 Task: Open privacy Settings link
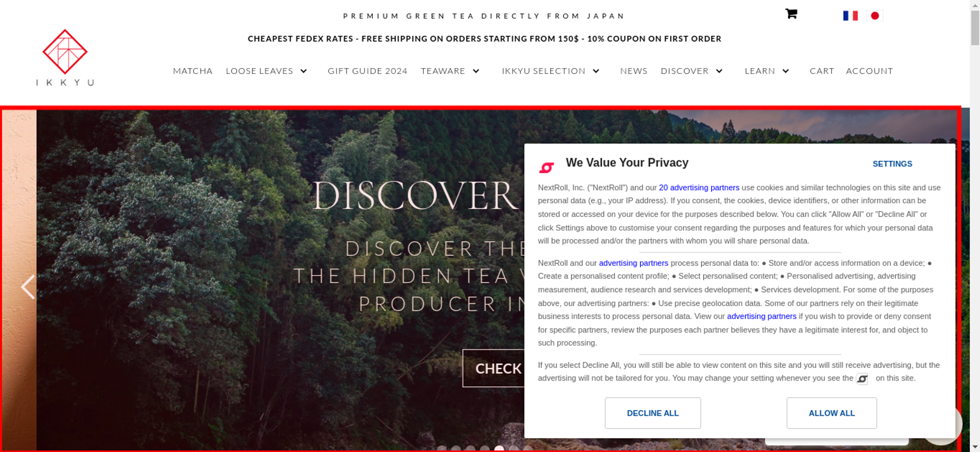click(x=892, y=164)
